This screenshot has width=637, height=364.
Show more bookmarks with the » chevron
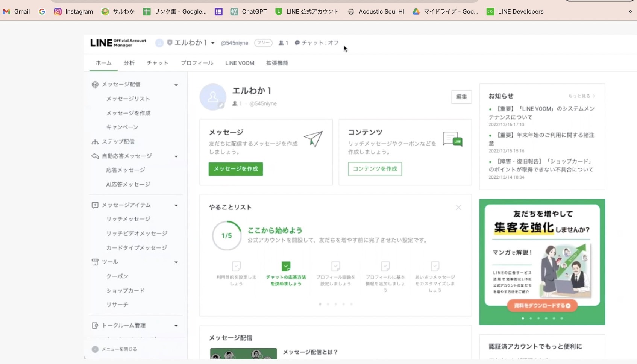[630, 11]
